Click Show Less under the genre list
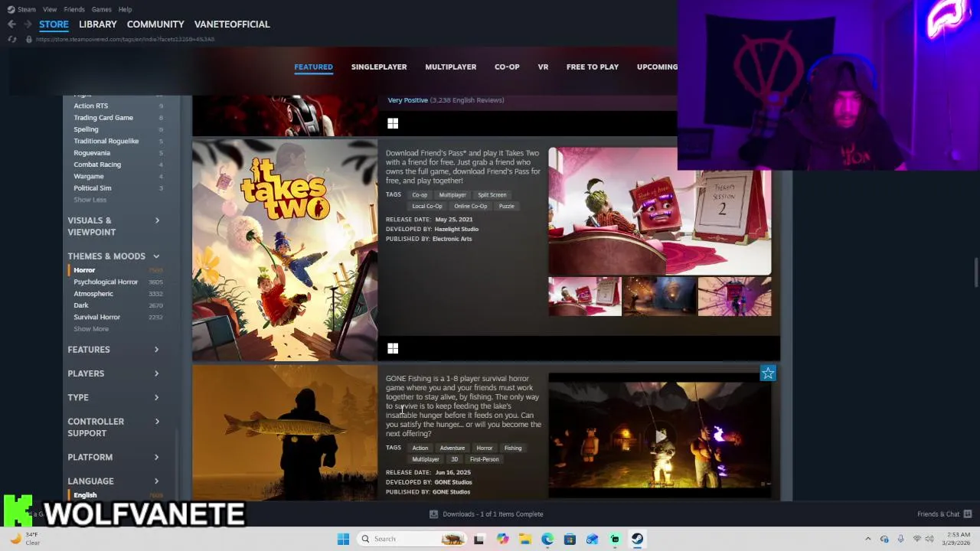The height and width of the screenshot is (551, 980). (x=90, y=200)
